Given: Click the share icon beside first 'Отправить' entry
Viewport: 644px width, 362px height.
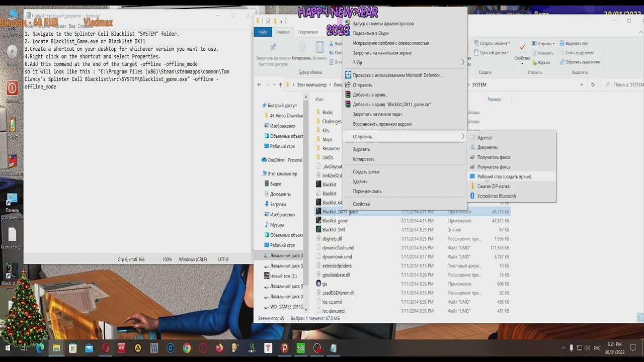Looking at the screenshot, I should click(348, 85).
